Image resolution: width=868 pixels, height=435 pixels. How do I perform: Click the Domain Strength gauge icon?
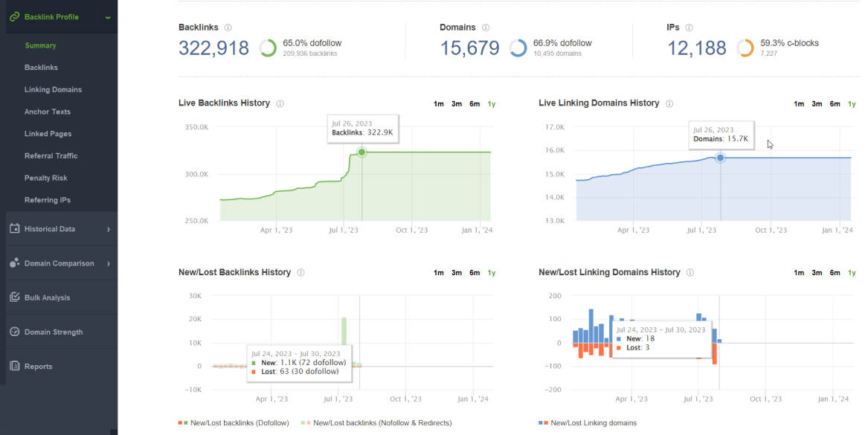tap(14, 332)
